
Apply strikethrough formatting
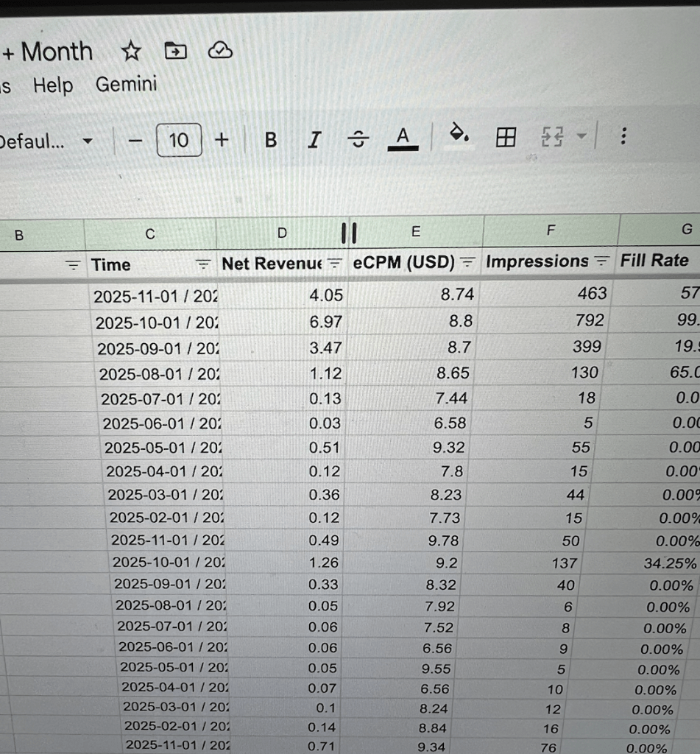tap(358, 138)
